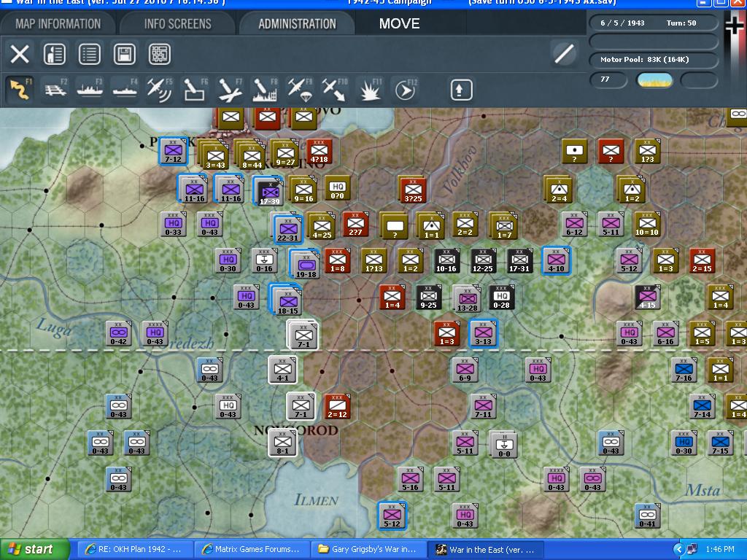Select the Amphibious transport mode (F4) icon

point(125,89)
